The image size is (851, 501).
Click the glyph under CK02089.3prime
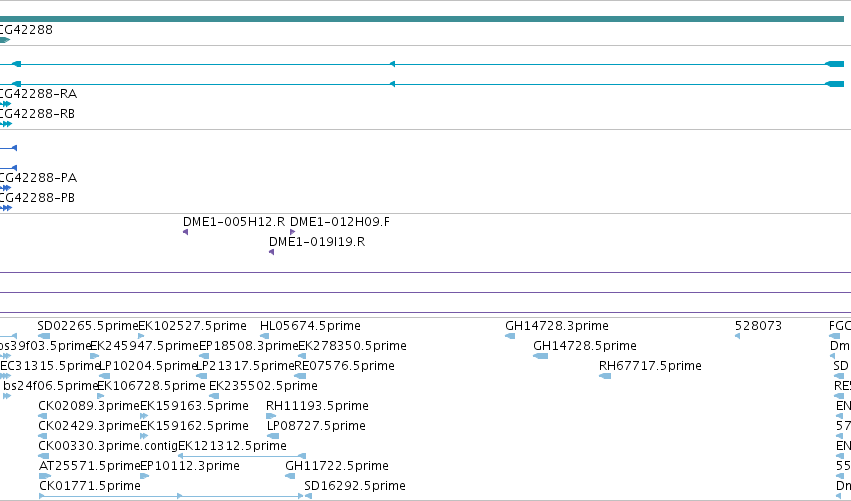(x=42, y=416)
